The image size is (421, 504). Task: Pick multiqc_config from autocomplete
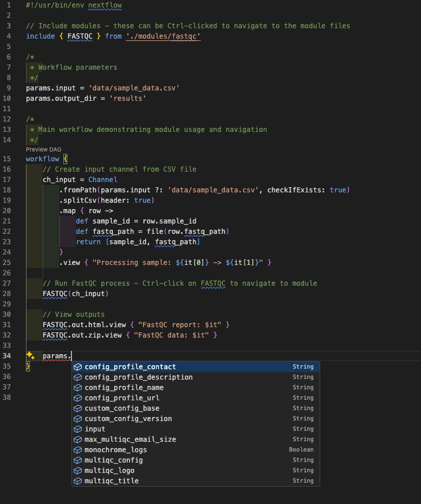click(x=196, y=460)
